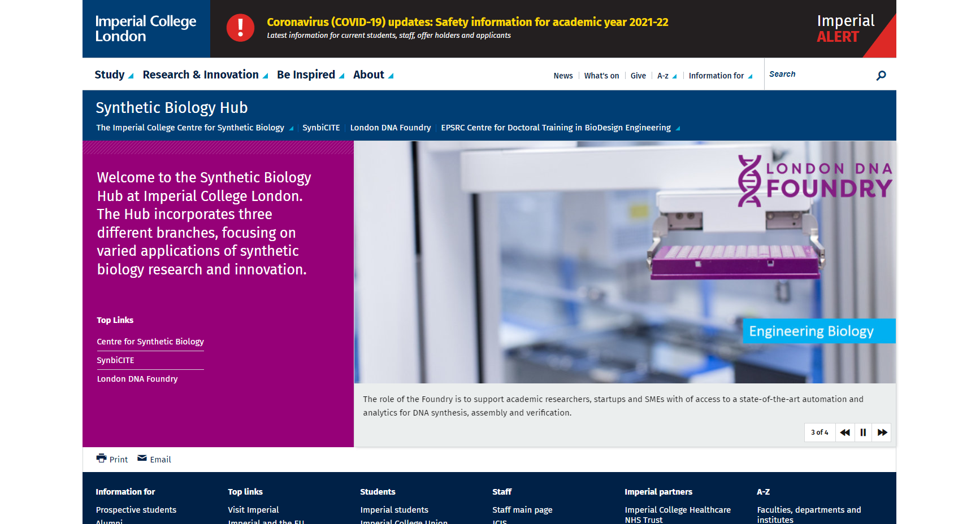Click in the Search input field
The width and height of the screenshot is (980, 524).
[819, 75]
